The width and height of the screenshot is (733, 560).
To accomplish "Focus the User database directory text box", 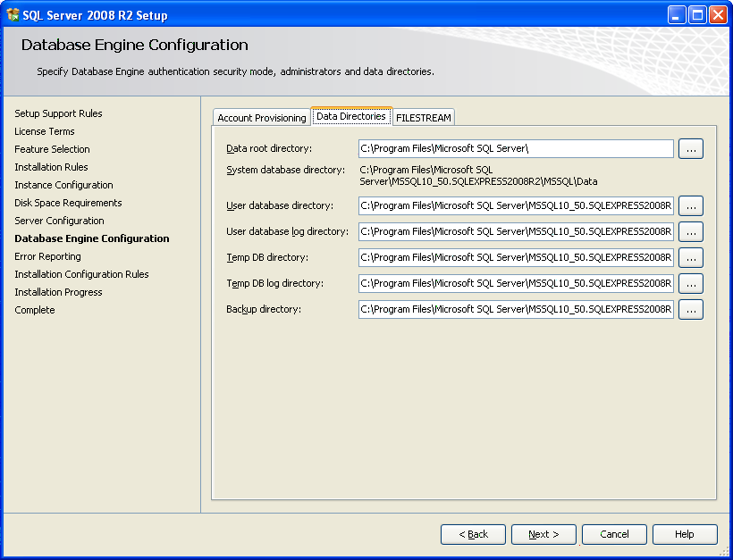I will (x=516, y=206).
